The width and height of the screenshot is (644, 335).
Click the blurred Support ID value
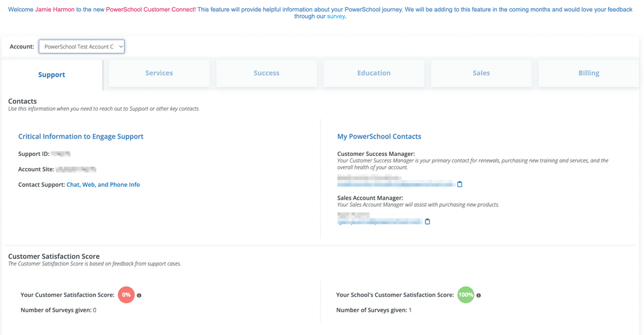tap(61, 154)
